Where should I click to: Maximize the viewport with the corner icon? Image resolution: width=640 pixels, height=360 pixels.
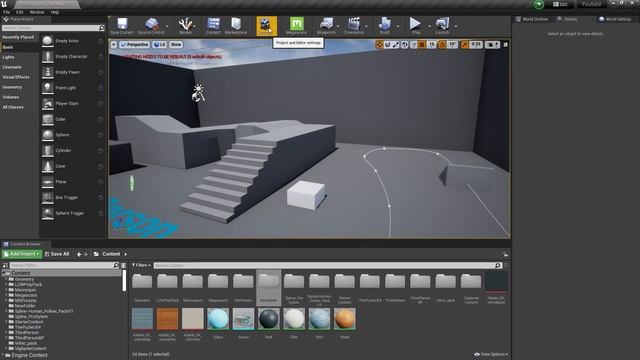pos(505,44)
